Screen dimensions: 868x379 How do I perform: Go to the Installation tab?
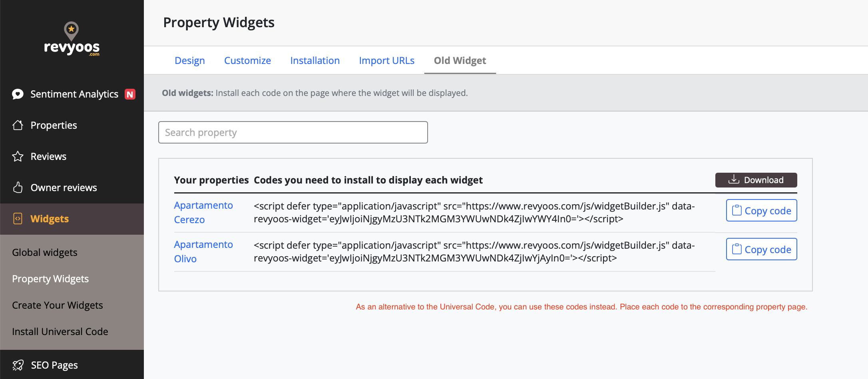click(315, 60)
